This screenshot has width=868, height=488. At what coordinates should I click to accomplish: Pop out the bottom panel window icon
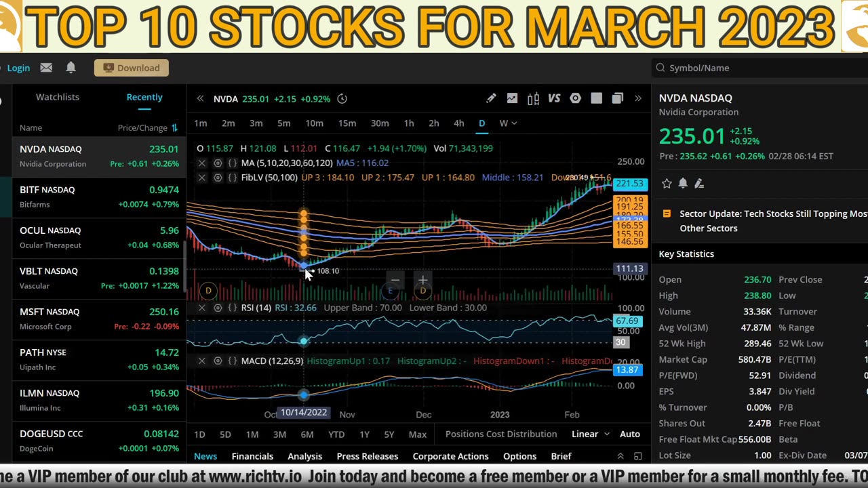pyautogui.click(x=637, y=457)
